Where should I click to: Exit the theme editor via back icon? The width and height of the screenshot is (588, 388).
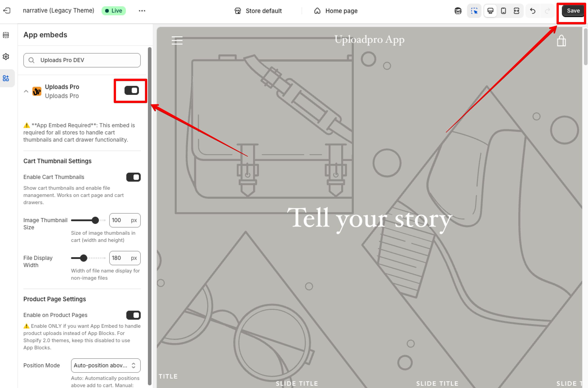pyautogui.click(x=7, y=11)
